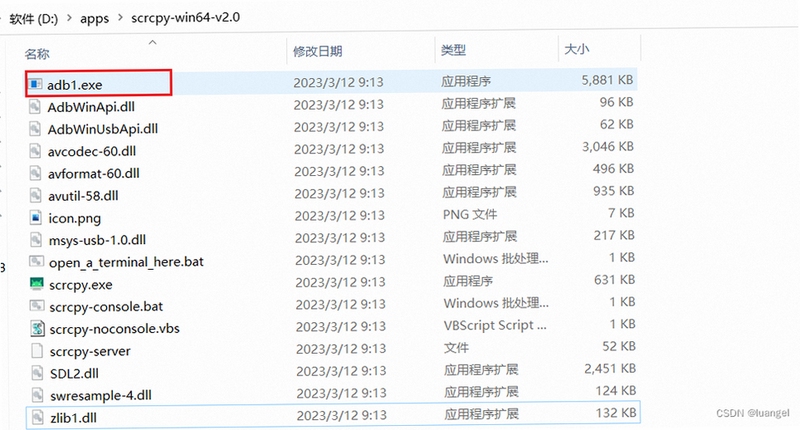Select file name scrcpy-console.bat
This screenshot has width=800, height=430.
(x=106, y=307)
